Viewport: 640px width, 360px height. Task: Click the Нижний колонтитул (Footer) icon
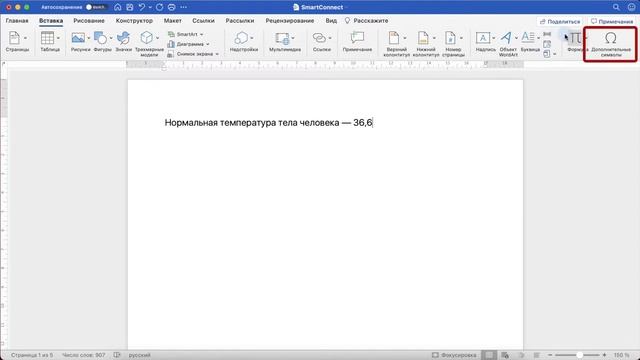point(423,38)
